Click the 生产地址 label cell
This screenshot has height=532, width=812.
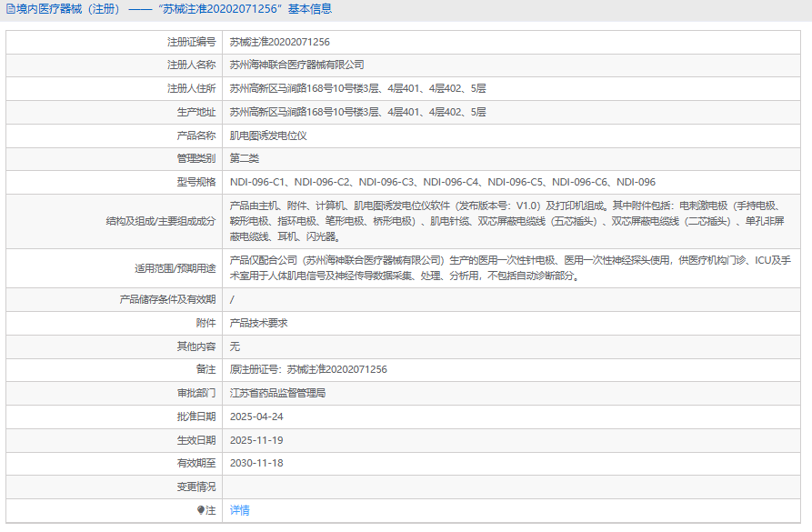point(115,112)
